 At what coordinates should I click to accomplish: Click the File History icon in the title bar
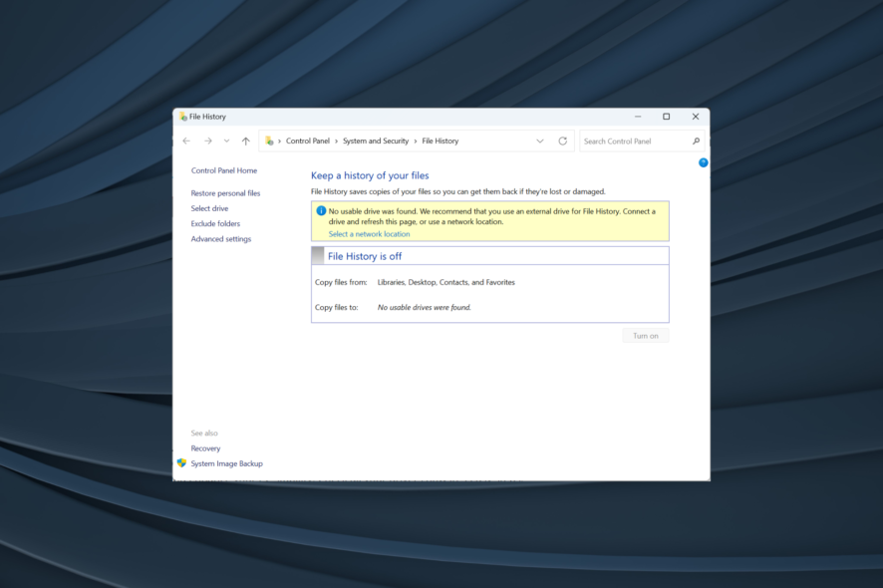(183, 116)
